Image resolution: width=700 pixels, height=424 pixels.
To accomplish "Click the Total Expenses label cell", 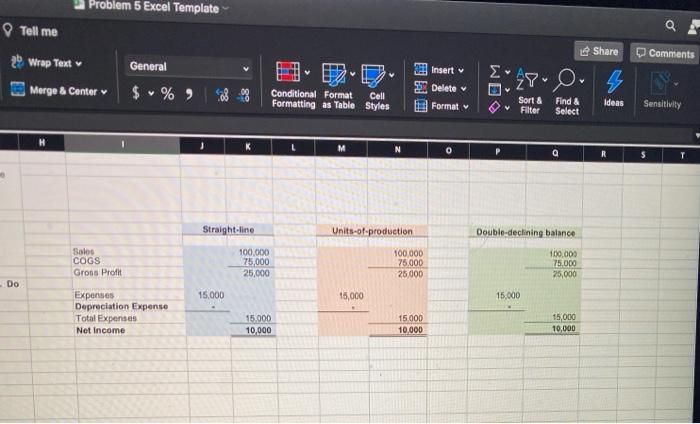I will pos(106,318).
